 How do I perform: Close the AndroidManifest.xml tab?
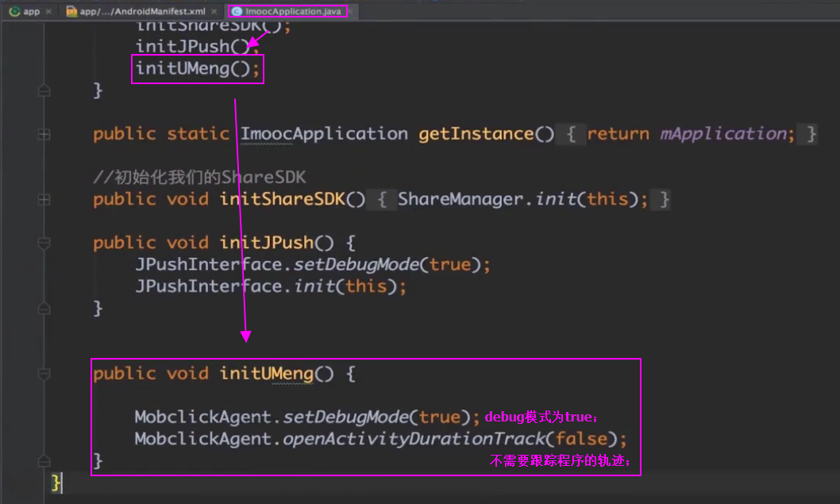click(x=214, y=11)
